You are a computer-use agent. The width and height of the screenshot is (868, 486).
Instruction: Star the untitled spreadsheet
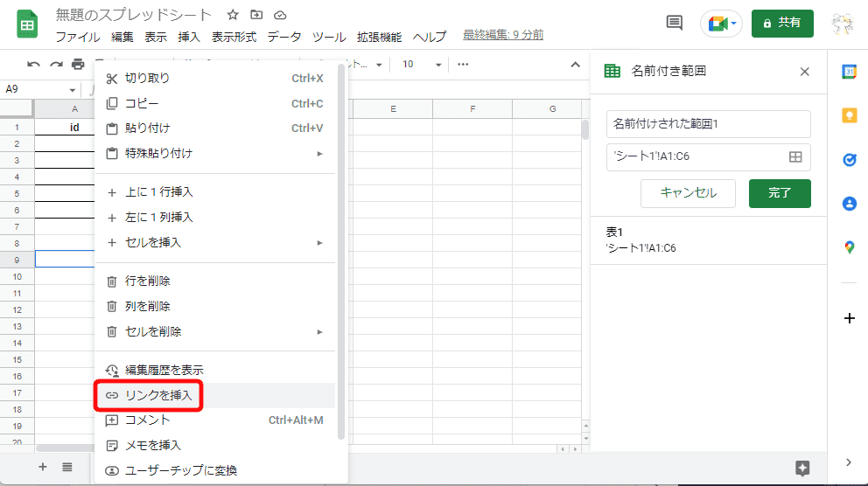[233, 15]
